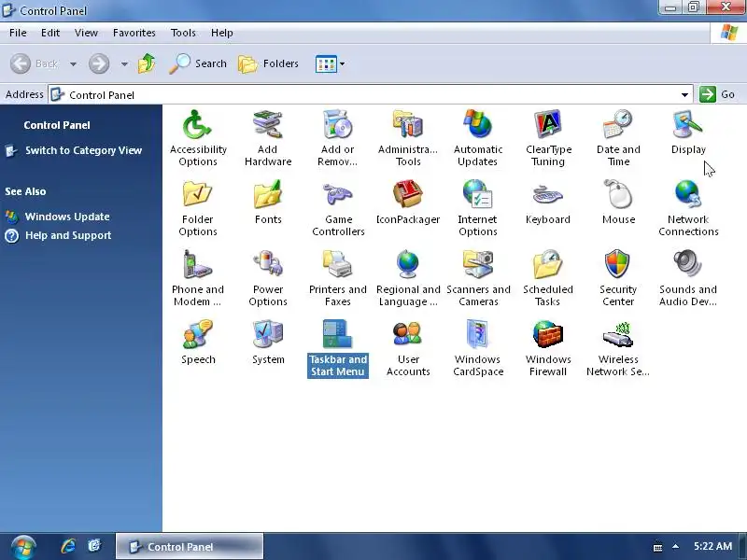Open Date and Time icon
Viewport: 747px width, 560px height.
coord(618,137)
